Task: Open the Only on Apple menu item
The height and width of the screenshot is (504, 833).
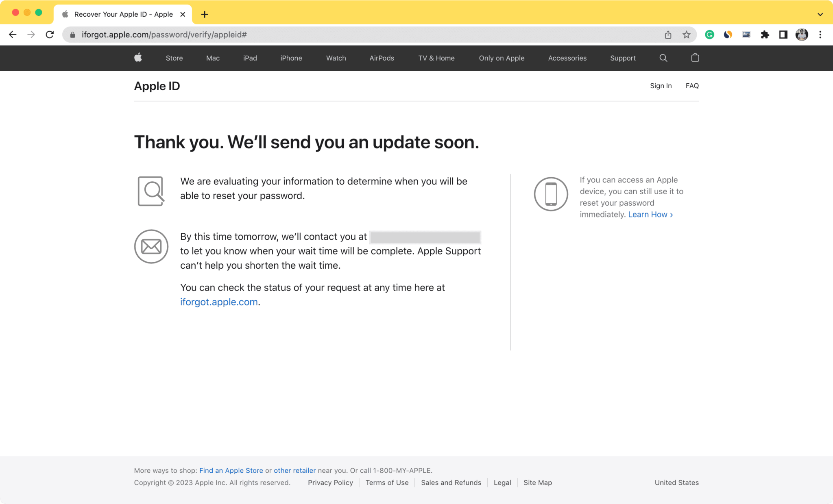Action: pos(502,58)
